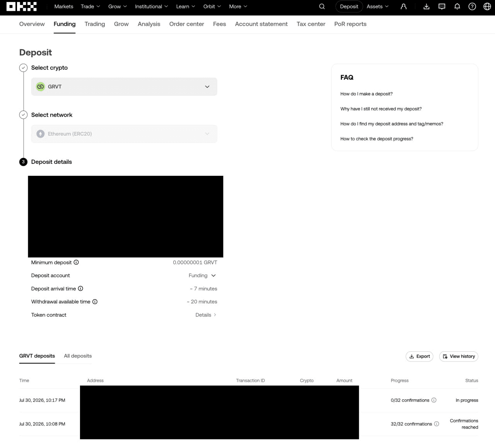Open the Funding deposit account dropdown
This screenshot has height=448, width=495.
202,276
